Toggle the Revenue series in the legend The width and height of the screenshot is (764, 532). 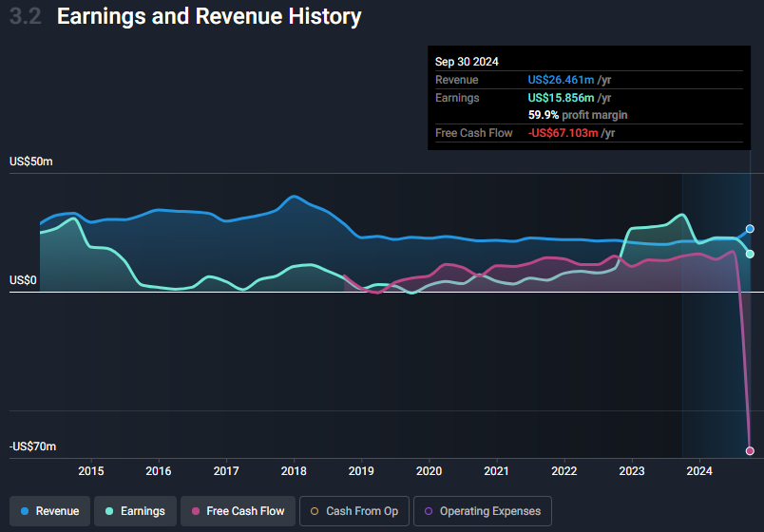50,511
